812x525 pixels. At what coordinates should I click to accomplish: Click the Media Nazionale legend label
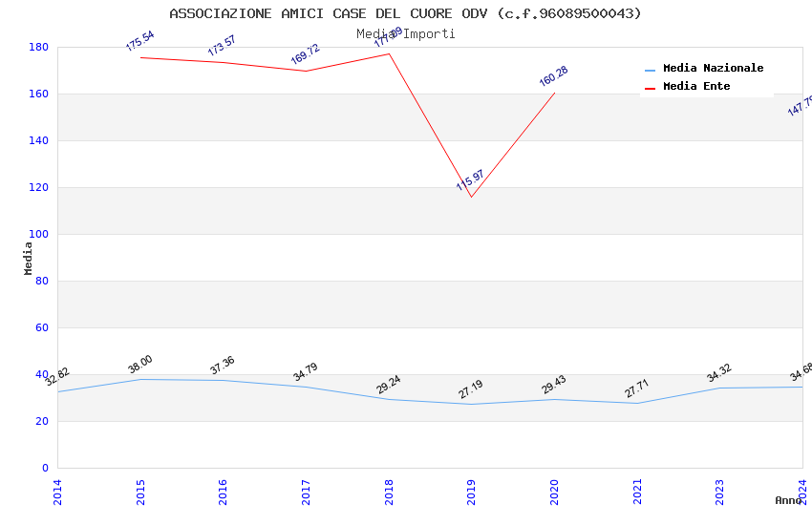point(713,68)
